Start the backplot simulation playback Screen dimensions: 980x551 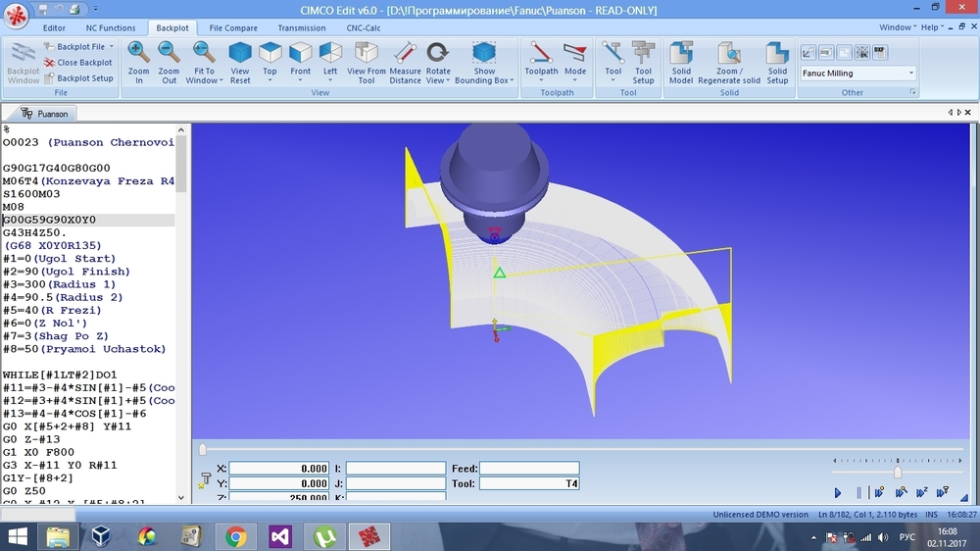(838, 492)
